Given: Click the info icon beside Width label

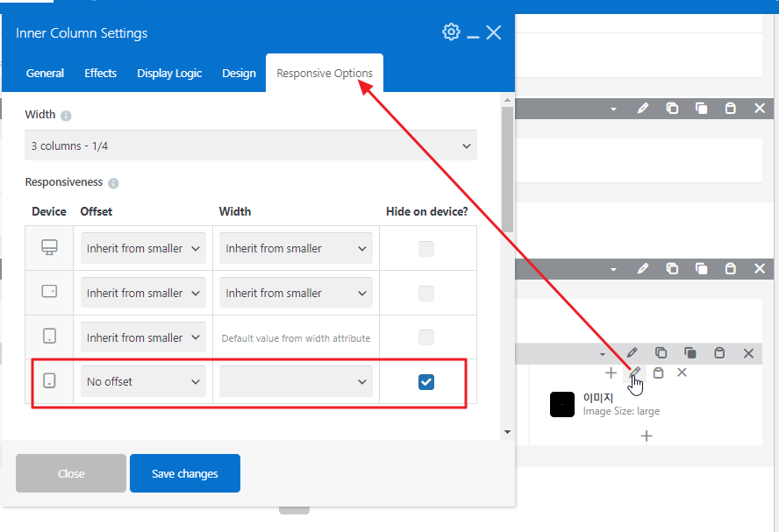Looking at the screenshot, I should 66,116.
